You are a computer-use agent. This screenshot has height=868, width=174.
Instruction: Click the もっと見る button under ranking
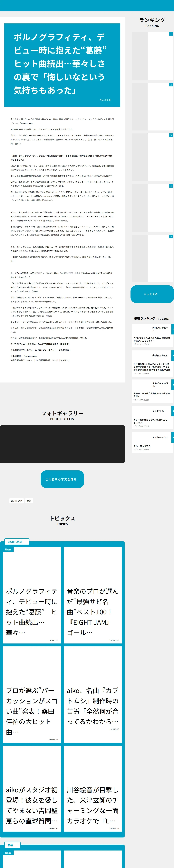pyautogui.click(x=152, y=294)
